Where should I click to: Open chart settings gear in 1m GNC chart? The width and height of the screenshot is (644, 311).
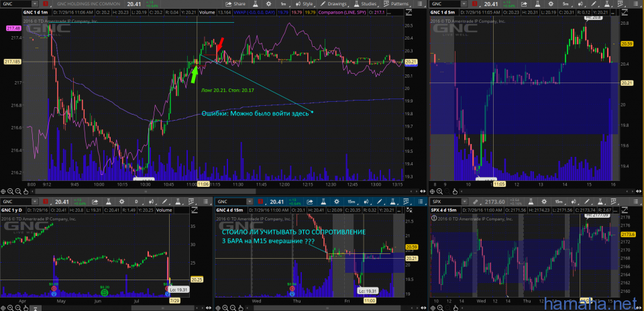[x=268, y=4]
